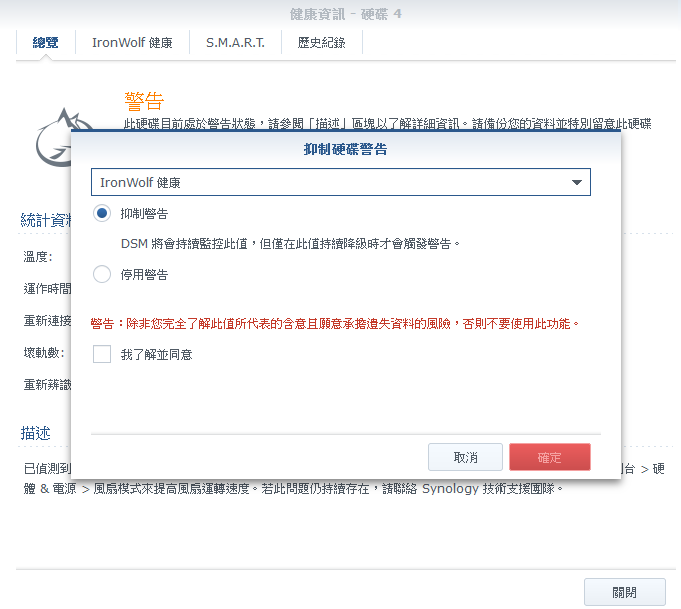The image size is (681, 609).
Task: Click the 溫度: label
Action: pyautogui.click(x=38, y=257)
